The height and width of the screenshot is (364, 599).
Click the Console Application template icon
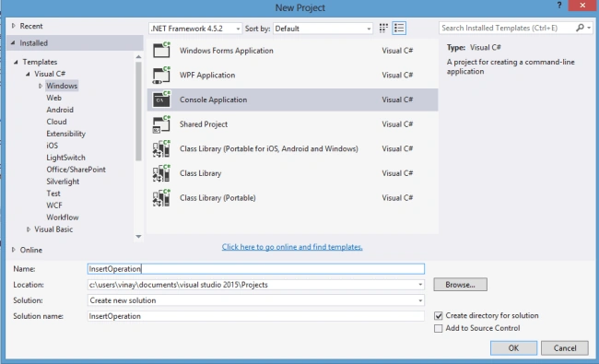tap(161, 100)
